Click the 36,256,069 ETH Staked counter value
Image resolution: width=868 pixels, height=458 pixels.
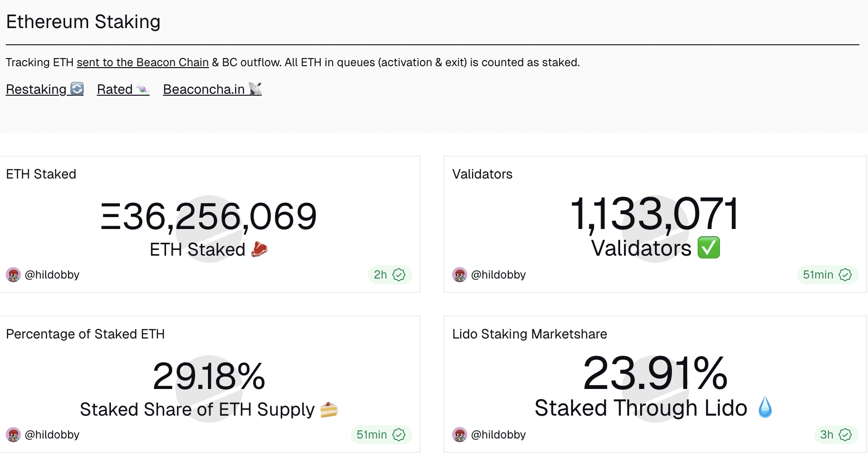(x=209, y=217)
